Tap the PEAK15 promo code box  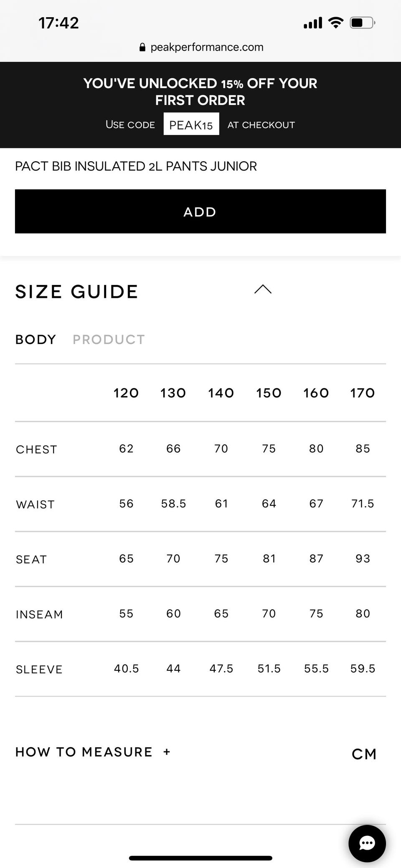tap(191, 125)
